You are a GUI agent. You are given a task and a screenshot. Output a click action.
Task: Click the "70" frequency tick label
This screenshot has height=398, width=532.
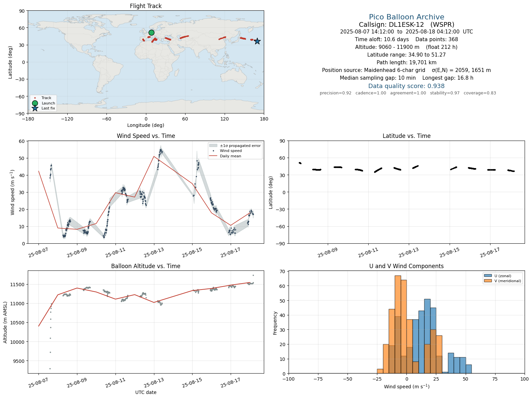click(x=283, y=271)
